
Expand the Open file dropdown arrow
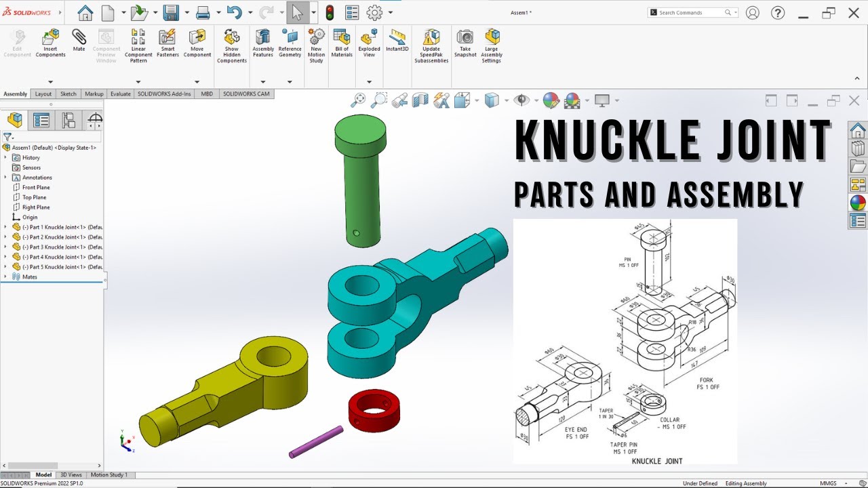point(155,12)
